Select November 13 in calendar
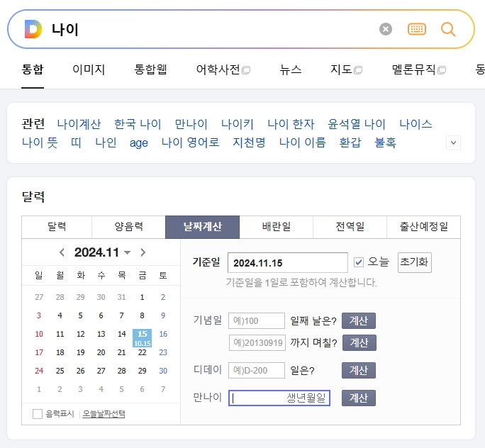 [x=101, y=334]
